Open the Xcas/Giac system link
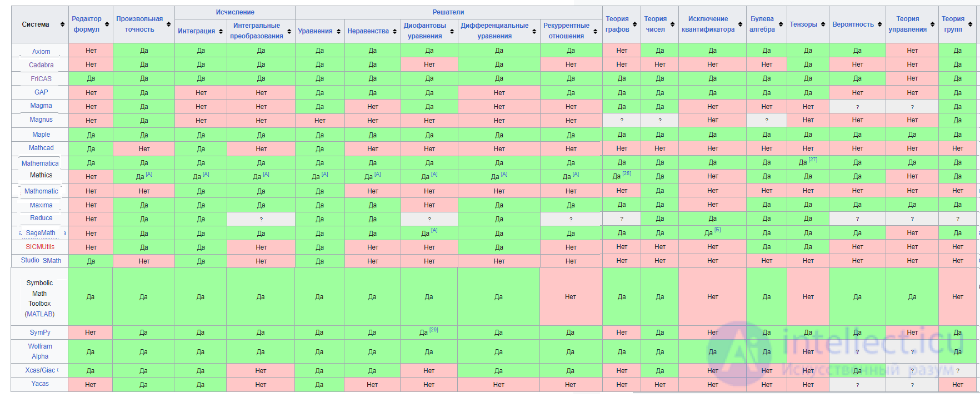This screenshot has width=980, height=397. 40,370
